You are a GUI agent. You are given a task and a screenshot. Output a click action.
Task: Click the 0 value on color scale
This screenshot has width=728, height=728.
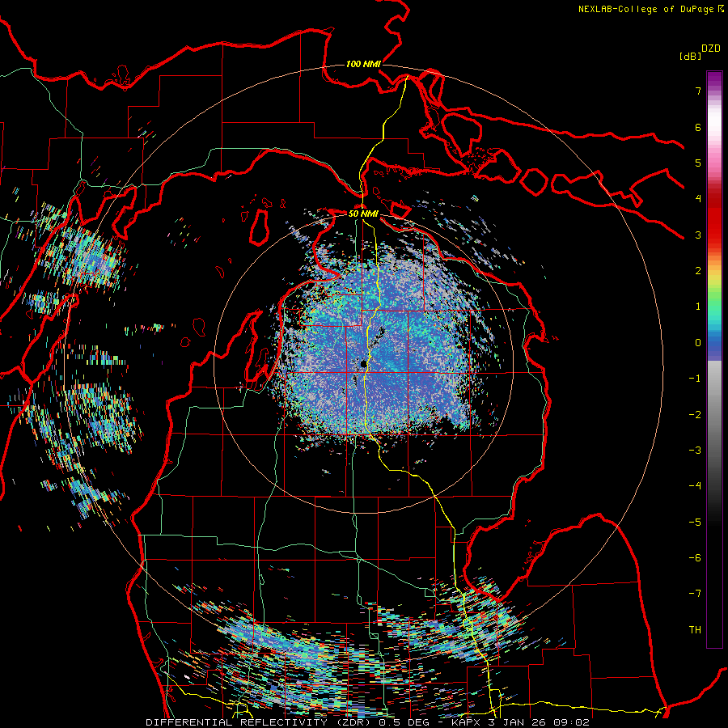pyautogui.click(x=698, y=343)
